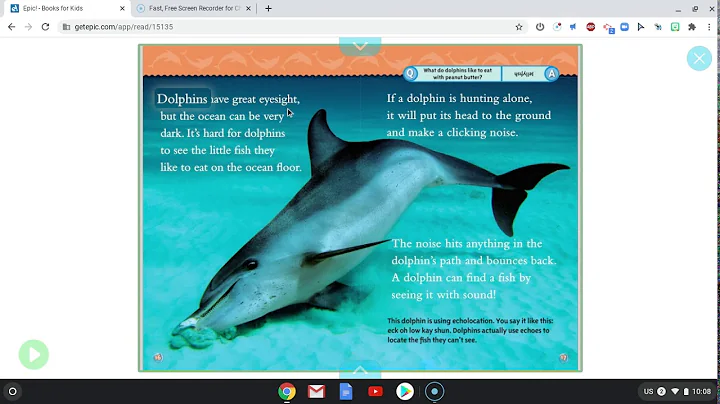Switch to Fast, Free Screen Recorder tab
Screen dimensions: 720x404
click(x=194, y=8)
